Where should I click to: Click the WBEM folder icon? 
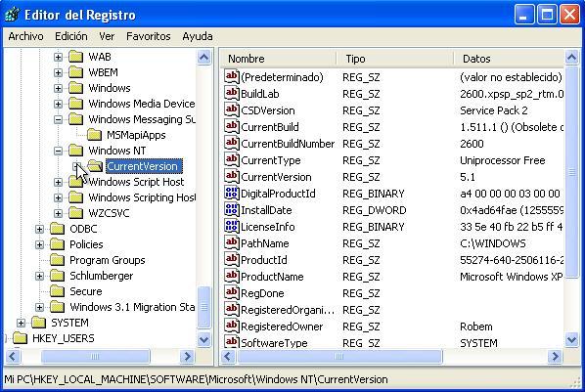click(x=76, y=72)
